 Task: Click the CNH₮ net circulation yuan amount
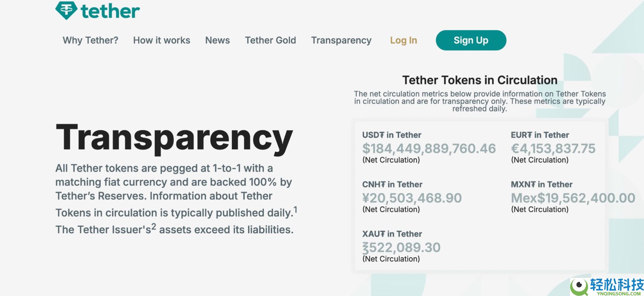click(x=412, y=198)
